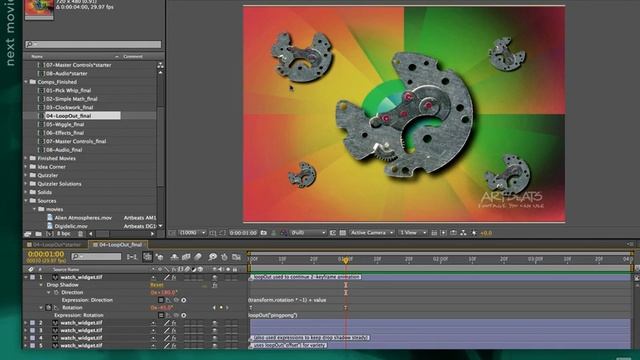Toggle effects fx switch on layer 2
This screenshot has width=640, height=360.
pyautogui.click(x=173, y=323)
